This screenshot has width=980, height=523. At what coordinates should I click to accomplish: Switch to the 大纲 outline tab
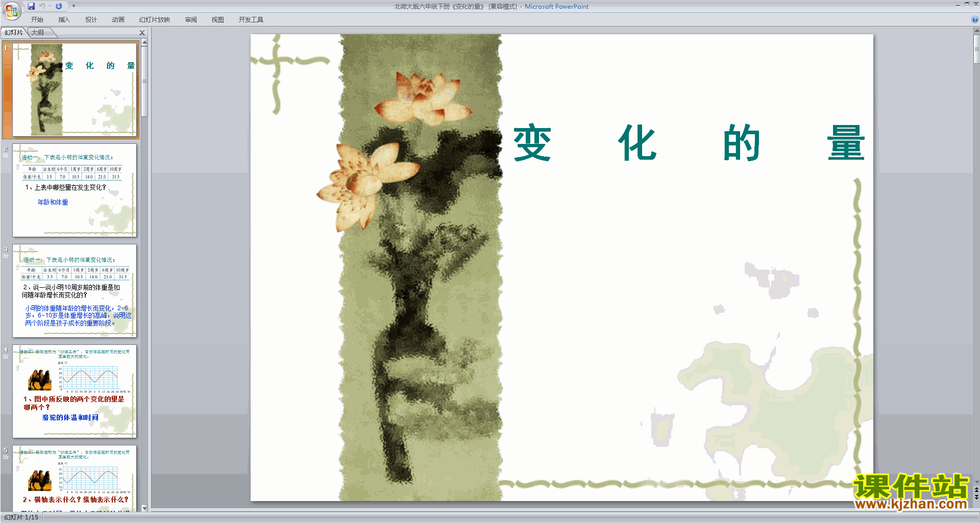(x=38, y=33)
